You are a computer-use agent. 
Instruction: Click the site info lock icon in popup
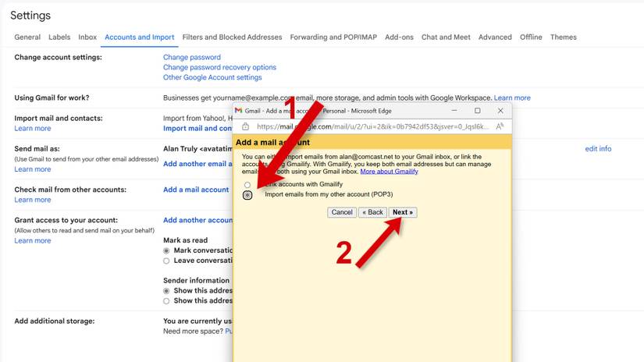coord(245,126)
